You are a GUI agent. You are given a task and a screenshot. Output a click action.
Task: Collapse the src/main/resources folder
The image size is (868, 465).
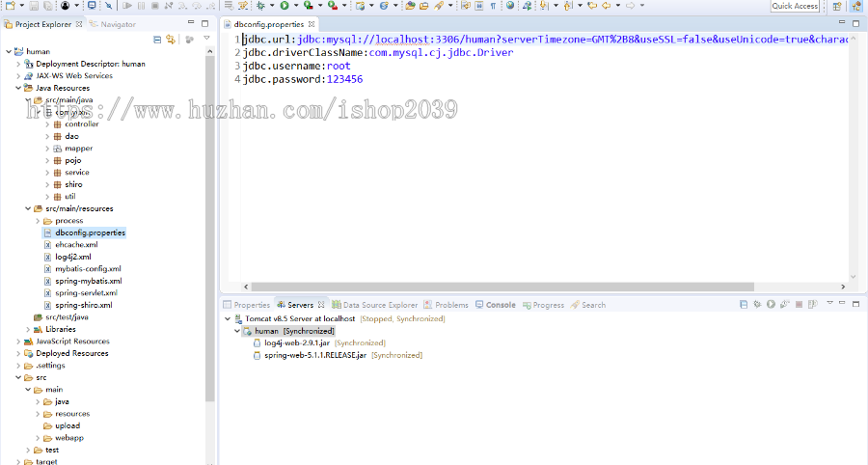pyautogui.click(x=28, y=208)
